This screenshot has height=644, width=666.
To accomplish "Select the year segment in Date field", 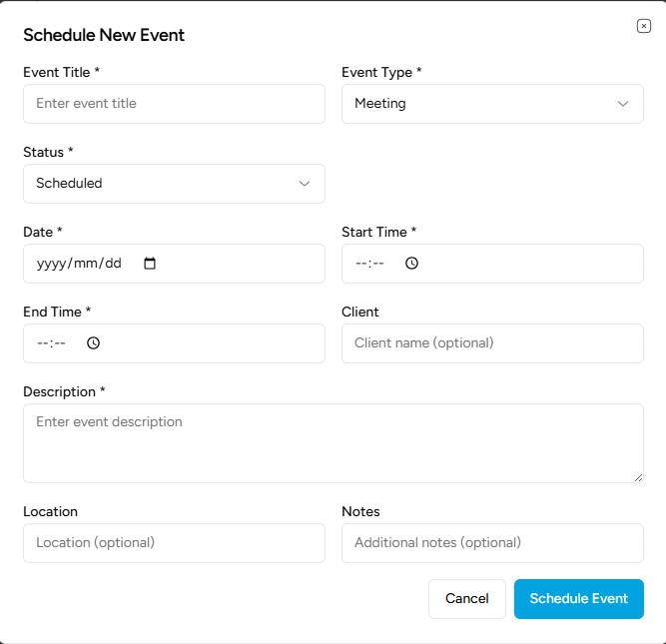I will point(50,264).
